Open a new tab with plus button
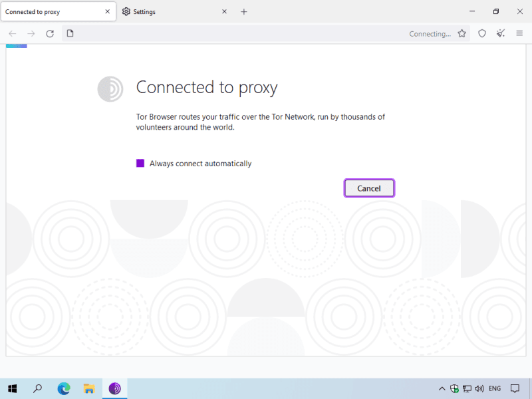The image size is (532, 399). 244,12
